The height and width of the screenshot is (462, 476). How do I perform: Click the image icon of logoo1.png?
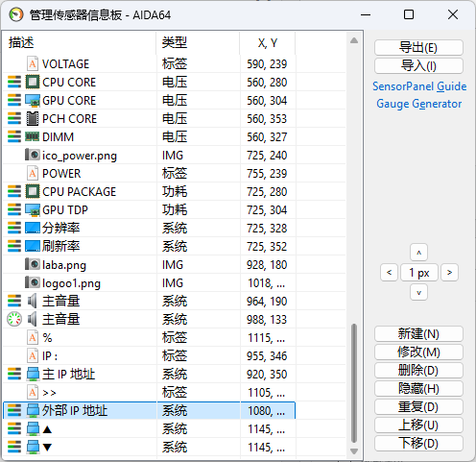click(x=33, y=282)
